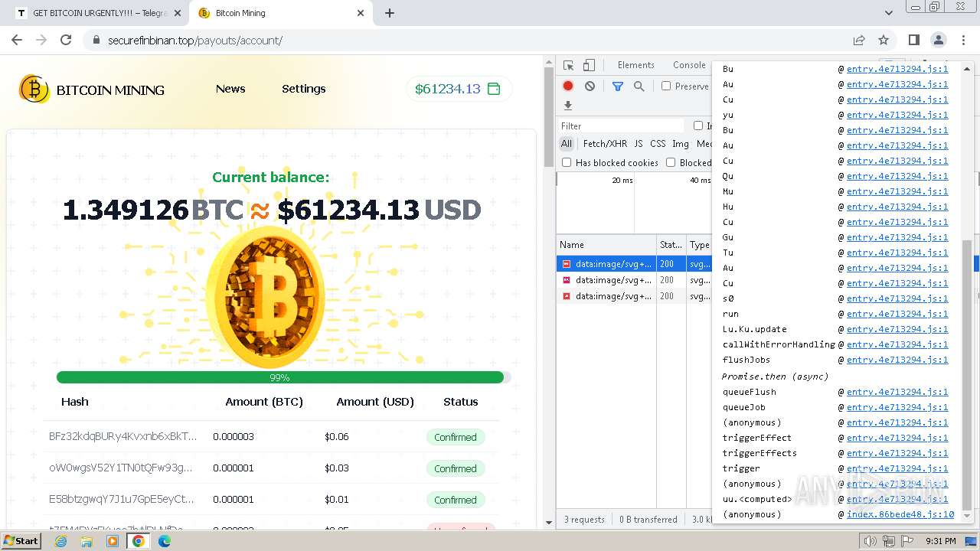Tick the Has blocked cookies checkbox
The image size is (980, 551).
[567, 162]
